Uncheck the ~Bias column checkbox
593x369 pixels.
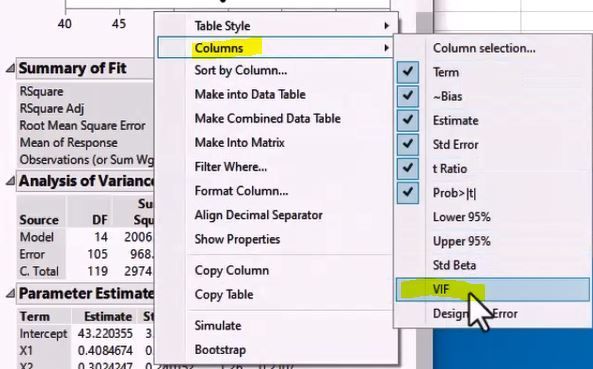click(408, 96)
